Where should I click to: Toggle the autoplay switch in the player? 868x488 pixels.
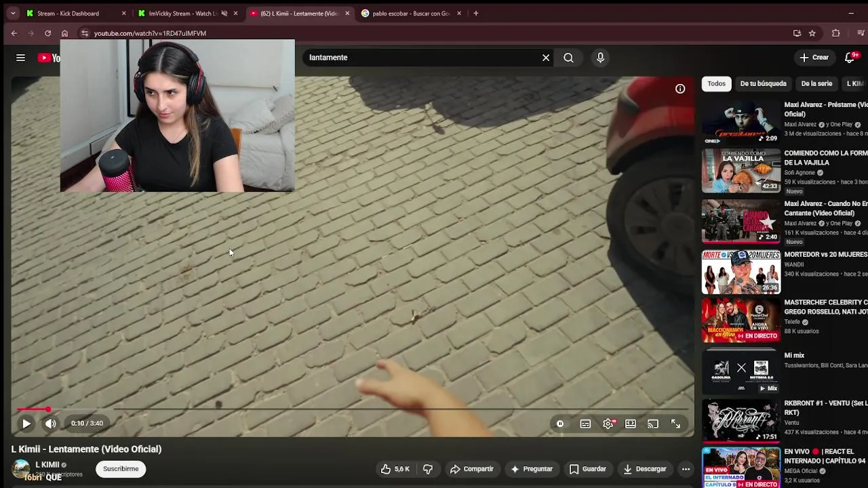point(560,424)
